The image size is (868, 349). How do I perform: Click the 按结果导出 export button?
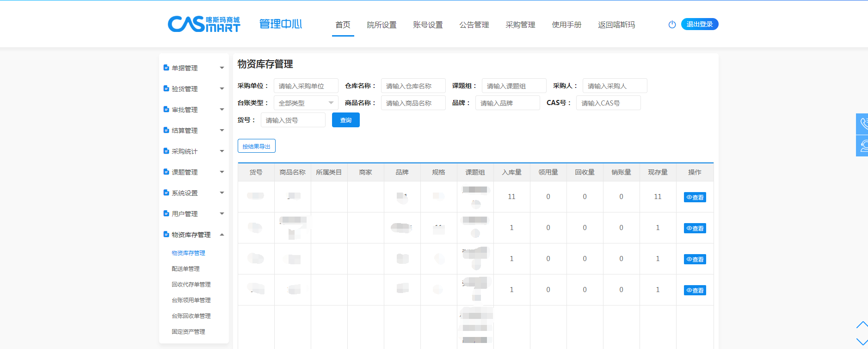coord(256,146)
